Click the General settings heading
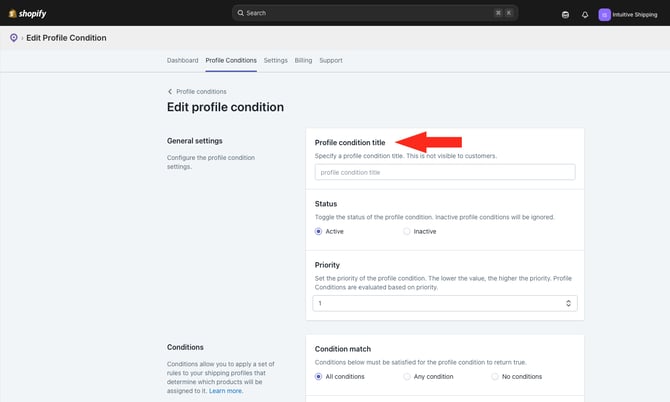The image size is (670, 402). coord(194,141)
